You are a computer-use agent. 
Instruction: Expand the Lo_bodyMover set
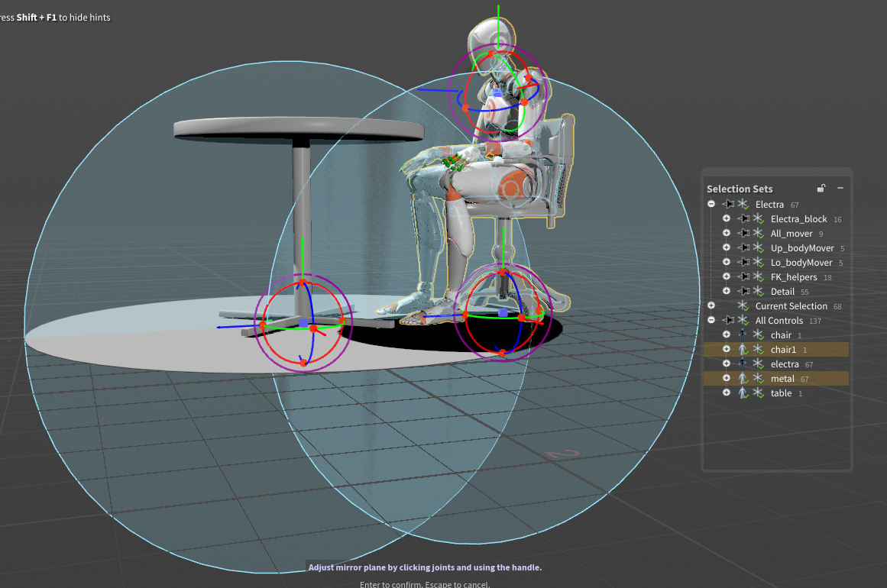(727, 263)
